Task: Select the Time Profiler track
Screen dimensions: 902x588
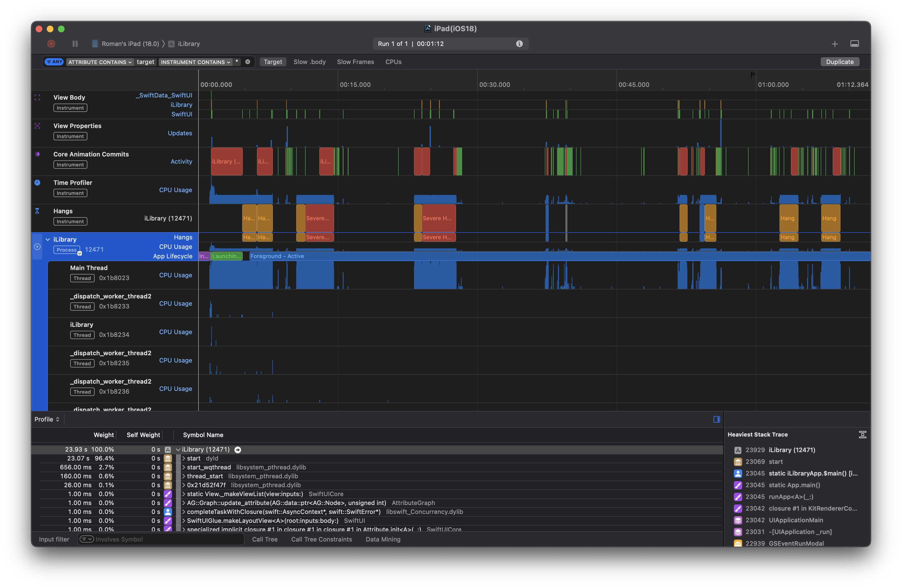Action: coord(115,190)
